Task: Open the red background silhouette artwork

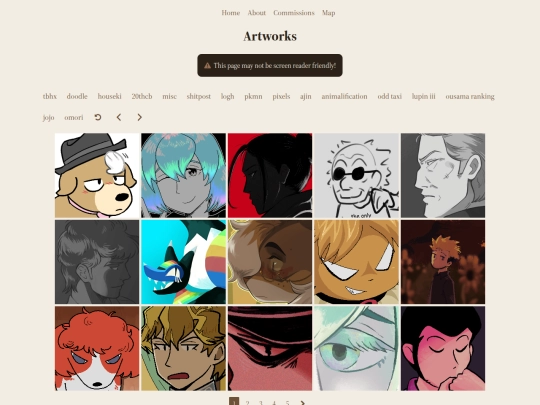Action: point(270,176)
